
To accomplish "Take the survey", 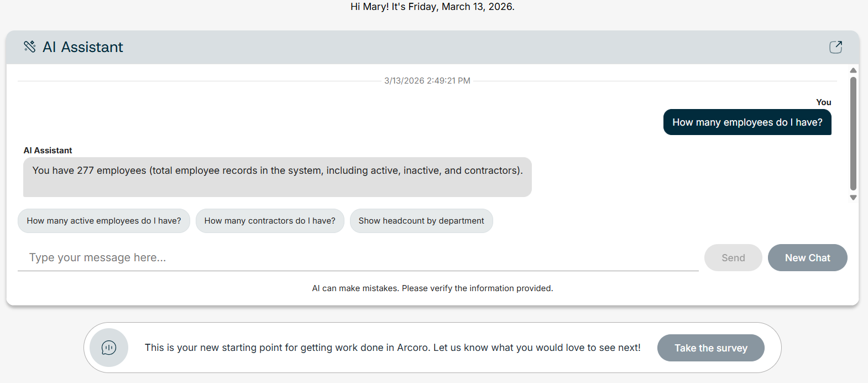I will coord(710,348).
